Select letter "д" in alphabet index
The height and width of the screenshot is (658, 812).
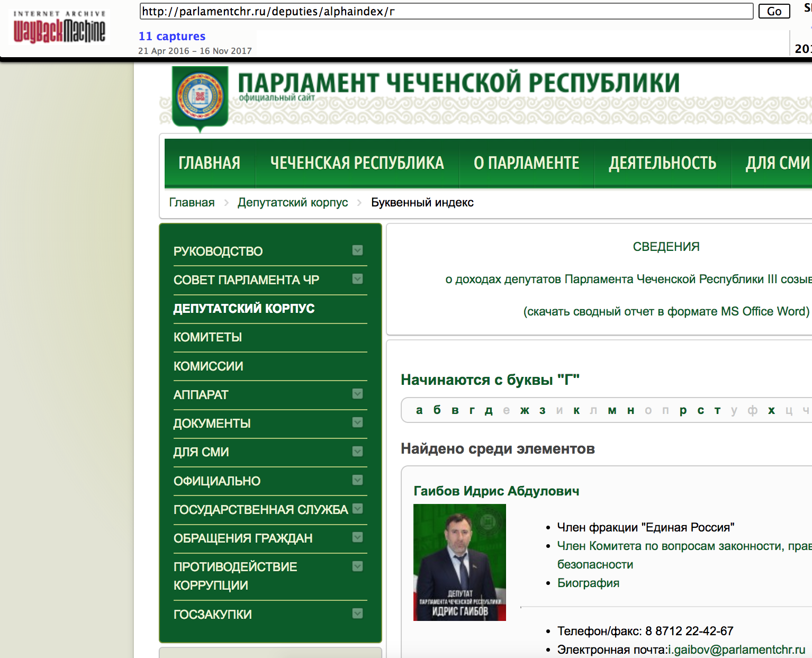coord(489,410)
